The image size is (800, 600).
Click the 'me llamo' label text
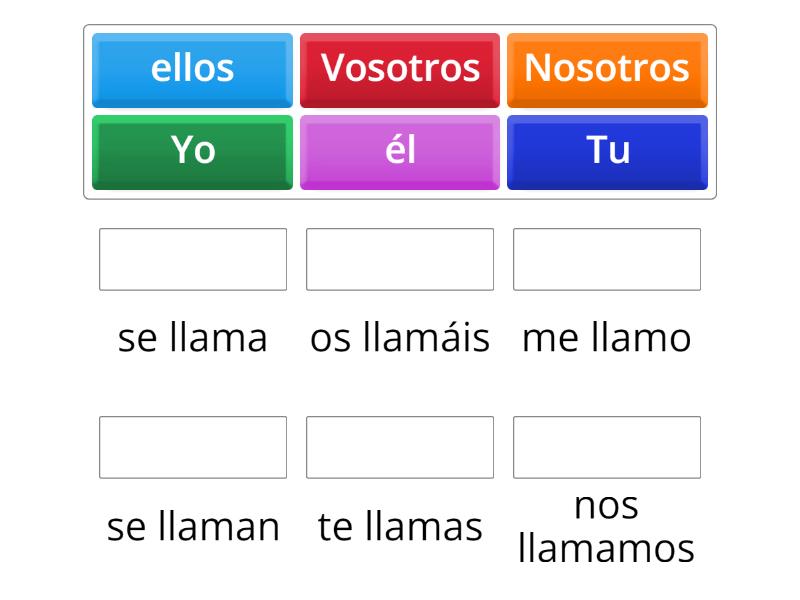click(606, 337)
